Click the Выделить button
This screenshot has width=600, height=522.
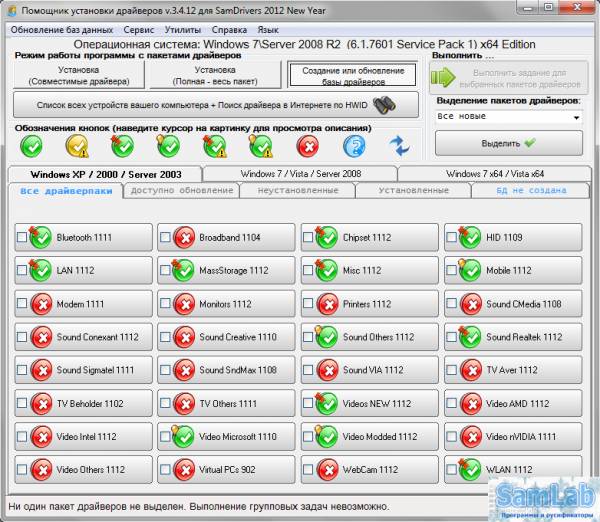tap(509, 144)
